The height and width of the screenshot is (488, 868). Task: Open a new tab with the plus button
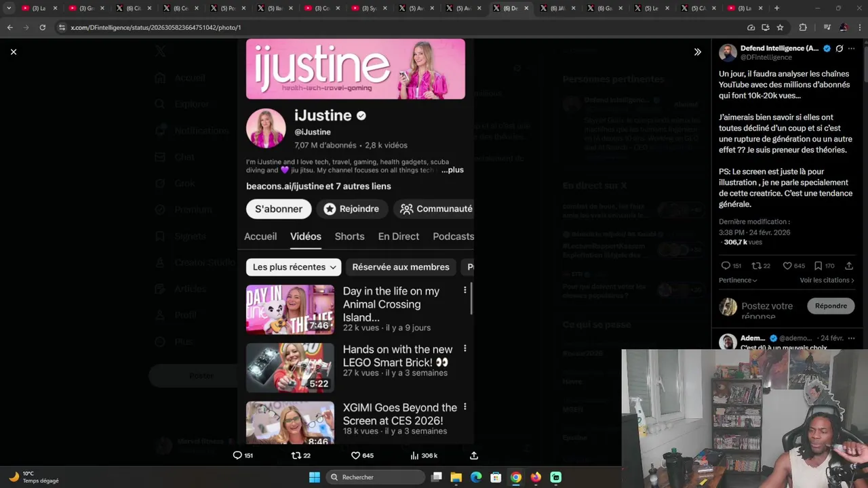(776, 8)
